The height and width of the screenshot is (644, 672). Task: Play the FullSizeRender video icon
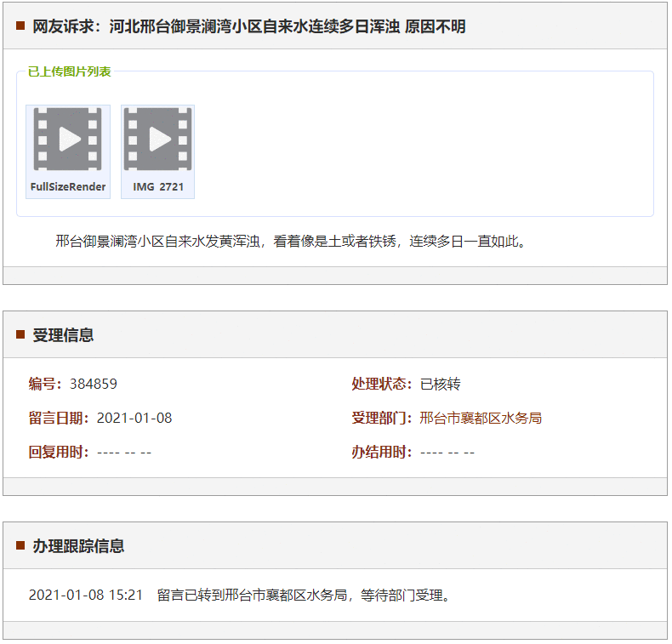68,139
